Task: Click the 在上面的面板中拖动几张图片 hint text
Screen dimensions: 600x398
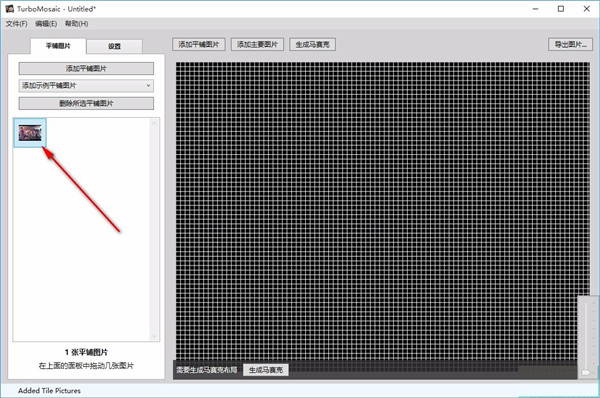Action: 86,365
